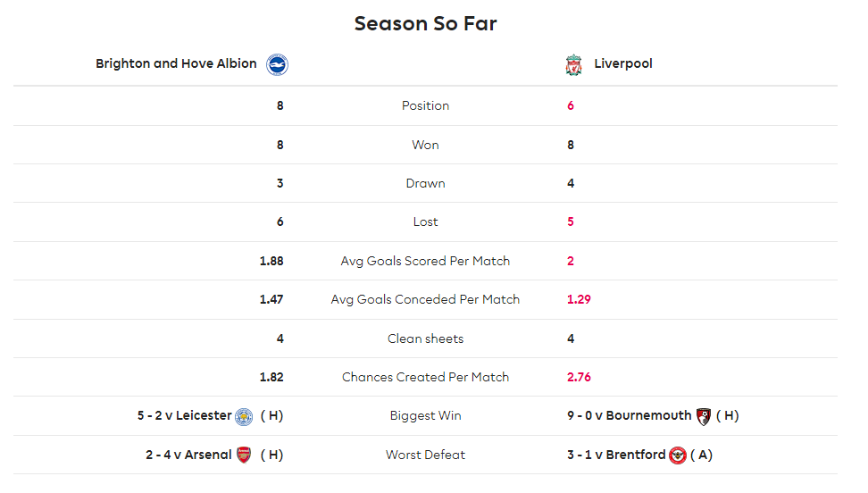868x493 pixels.
Task: Select the 3 - 1 v Brentford result
Action: click(x=616, y=455)
